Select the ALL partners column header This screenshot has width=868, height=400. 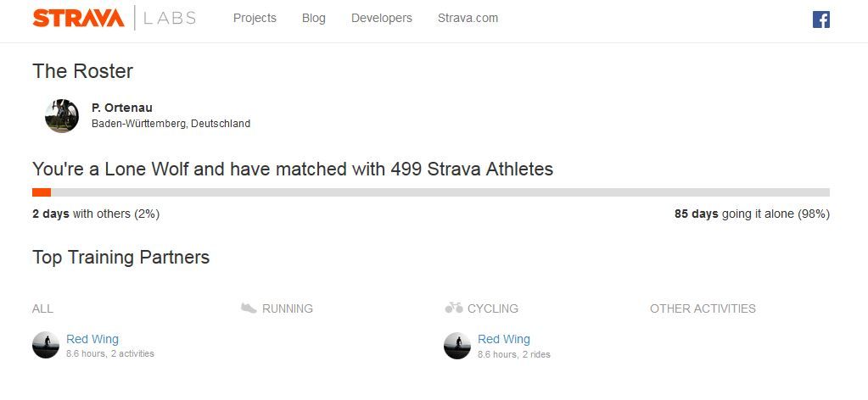42,308
